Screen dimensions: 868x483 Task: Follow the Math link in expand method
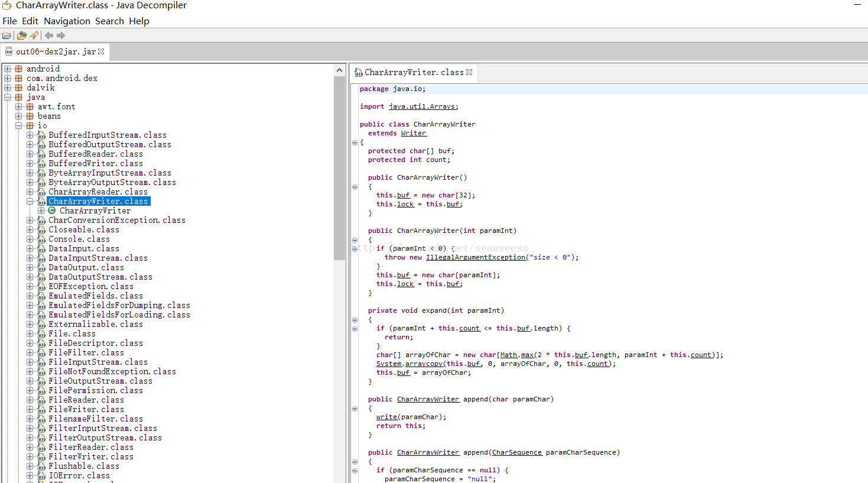pos(509,355)
